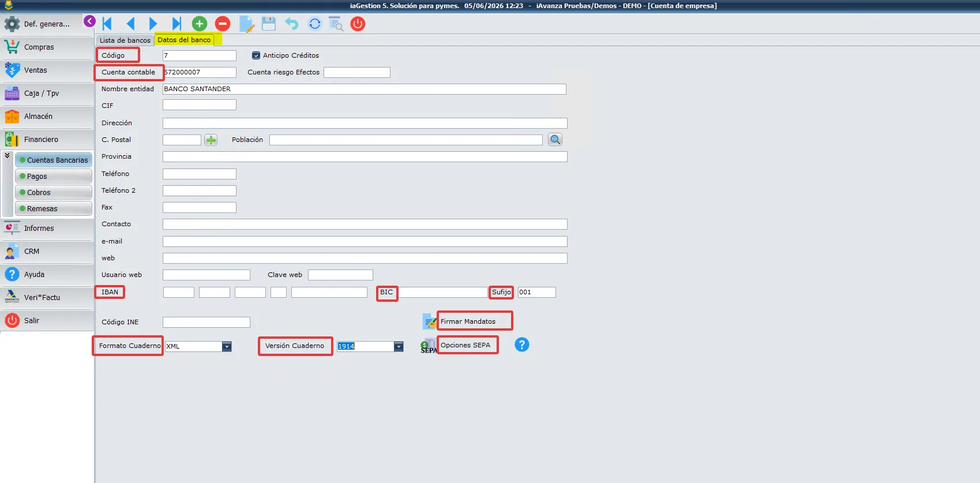Click the Provincia field
The image size is (980, 483).
click(x=365, y=156)
